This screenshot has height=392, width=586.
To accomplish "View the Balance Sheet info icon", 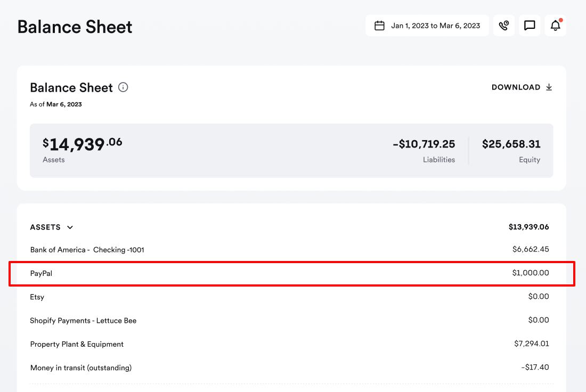I will [x=123, y=87].
